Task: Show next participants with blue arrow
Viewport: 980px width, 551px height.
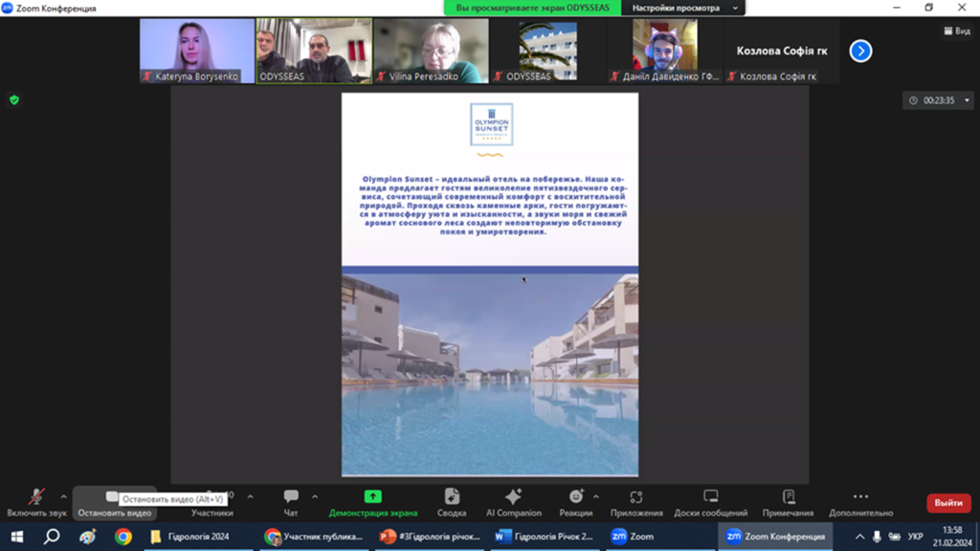Action: coord(860,51)
